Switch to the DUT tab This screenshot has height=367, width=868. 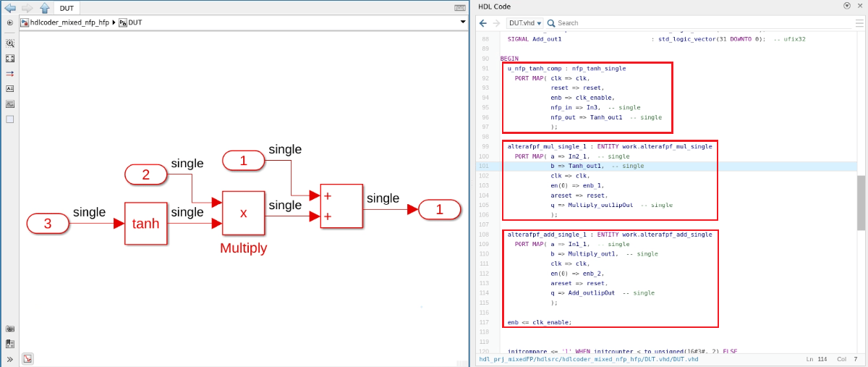(x=67, y=8)
